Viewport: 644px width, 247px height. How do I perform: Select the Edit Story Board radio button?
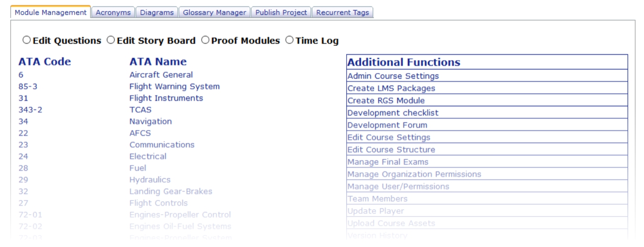(x=110, y=41)
